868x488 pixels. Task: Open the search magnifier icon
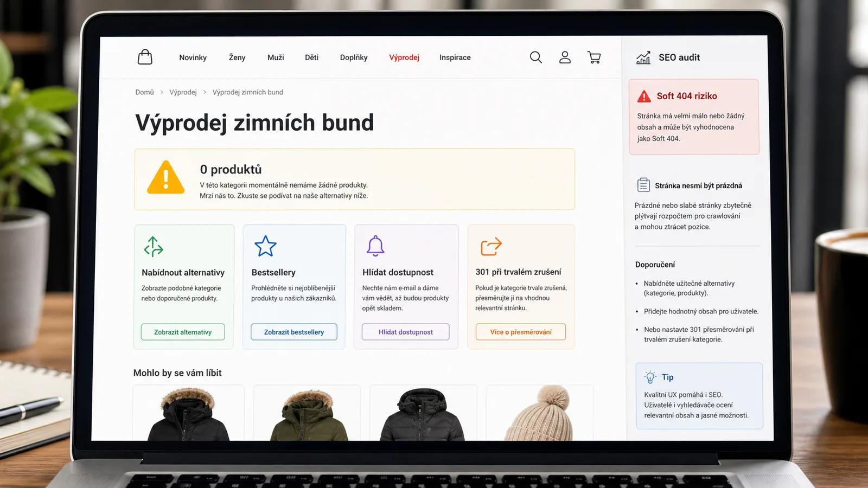(536, 57)
